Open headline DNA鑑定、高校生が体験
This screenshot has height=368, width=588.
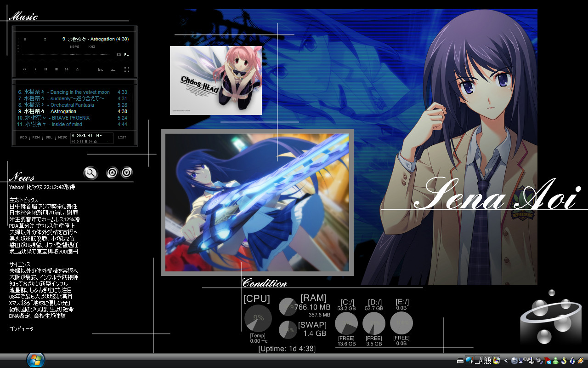click(x=37, y=316)
